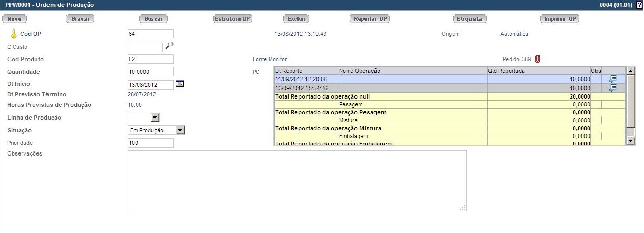644x233 pixels.
Task: Open Estrutura OP
Action: (232, 19)
